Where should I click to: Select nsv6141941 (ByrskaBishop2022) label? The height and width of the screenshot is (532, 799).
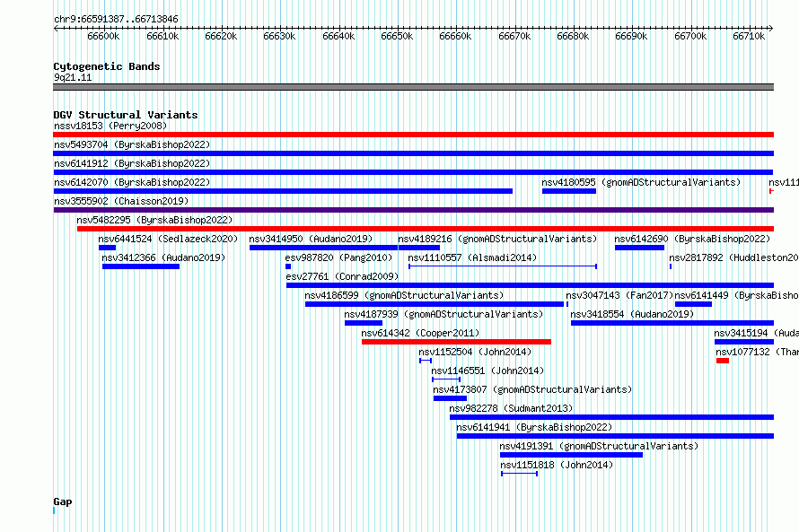point(534,427)
